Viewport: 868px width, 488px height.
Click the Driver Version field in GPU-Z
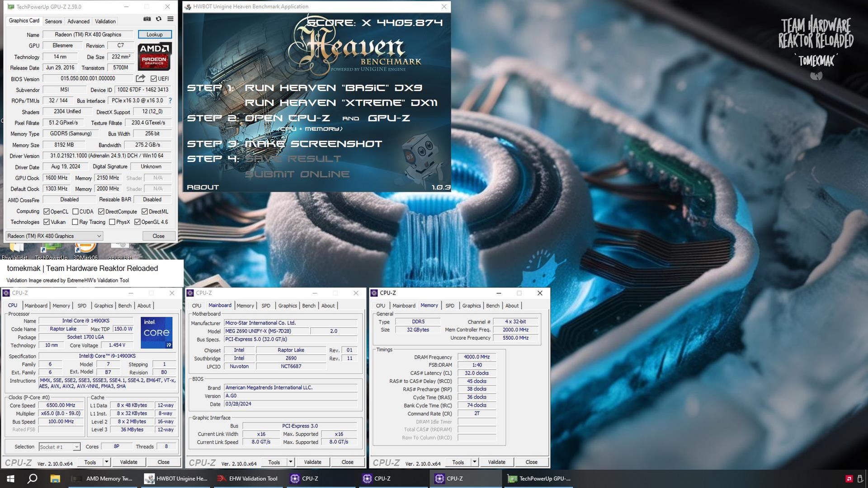pos(107,156)
